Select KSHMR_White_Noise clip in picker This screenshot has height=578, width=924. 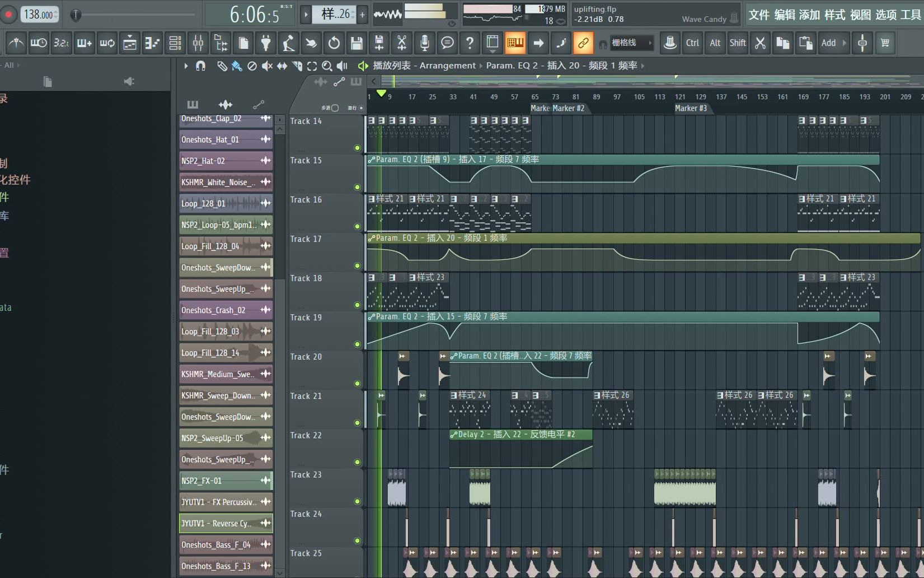tap(226, 182)
